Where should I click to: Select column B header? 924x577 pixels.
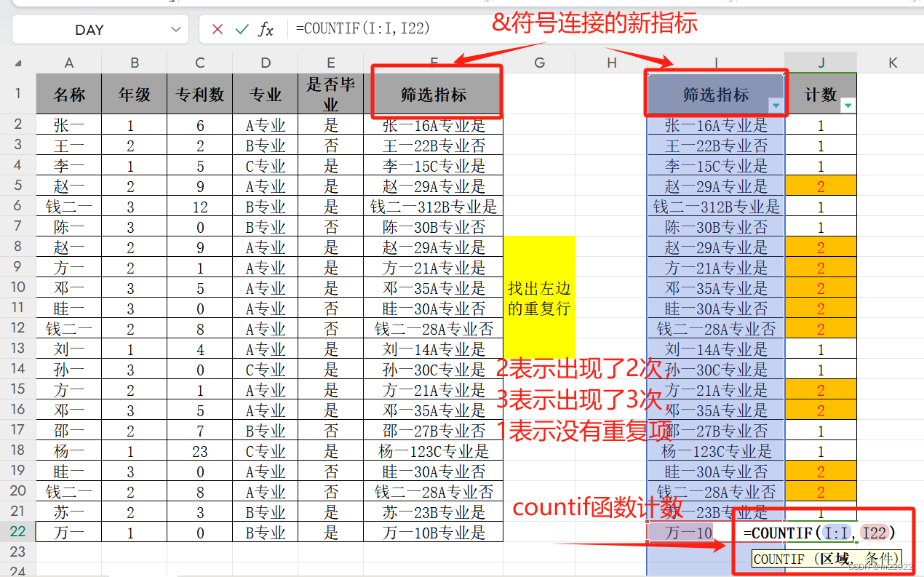pos(135,63)
